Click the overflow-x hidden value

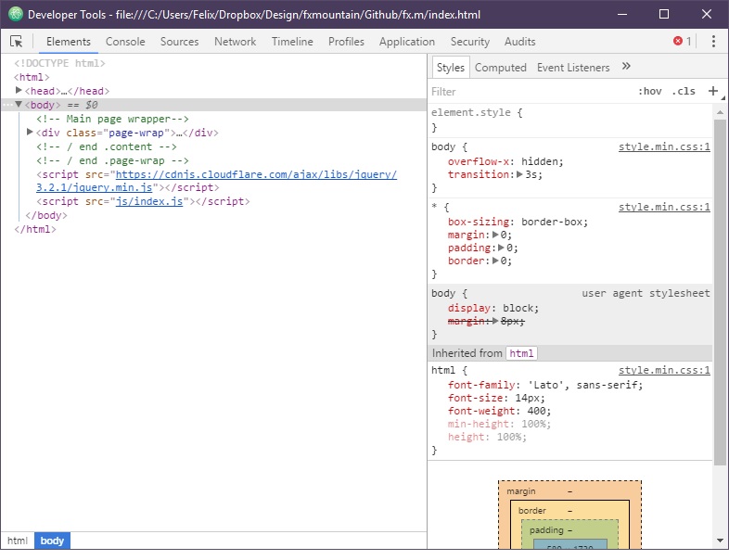540,161
